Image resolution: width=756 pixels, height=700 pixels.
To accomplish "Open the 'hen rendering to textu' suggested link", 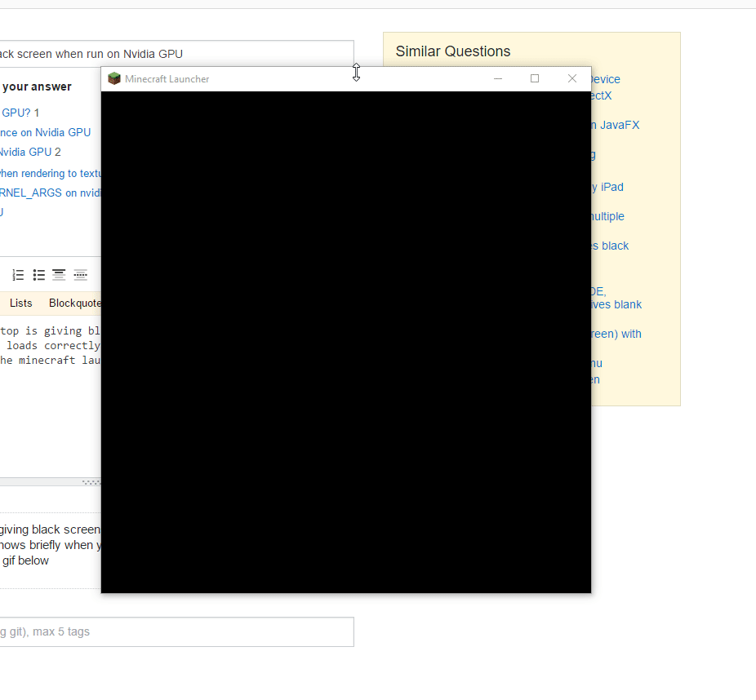I will point(51,174).
